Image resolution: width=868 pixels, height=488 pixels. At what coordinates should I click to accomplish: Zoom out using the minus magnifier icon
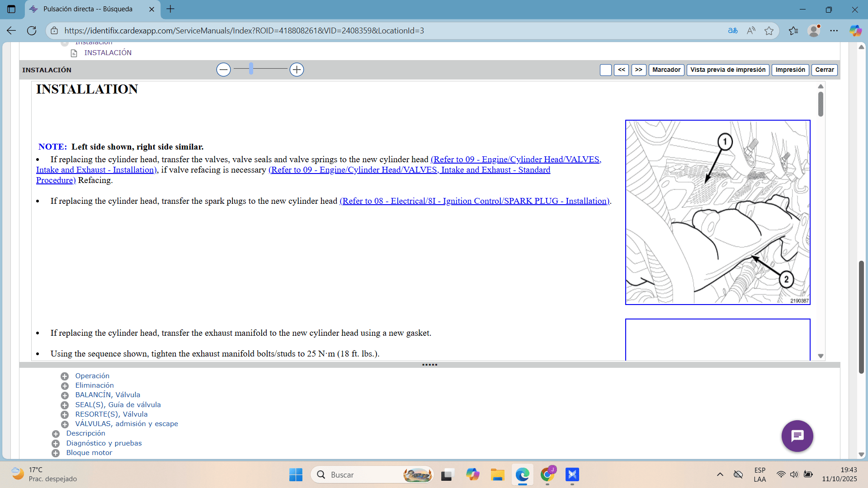coord(223,70)
